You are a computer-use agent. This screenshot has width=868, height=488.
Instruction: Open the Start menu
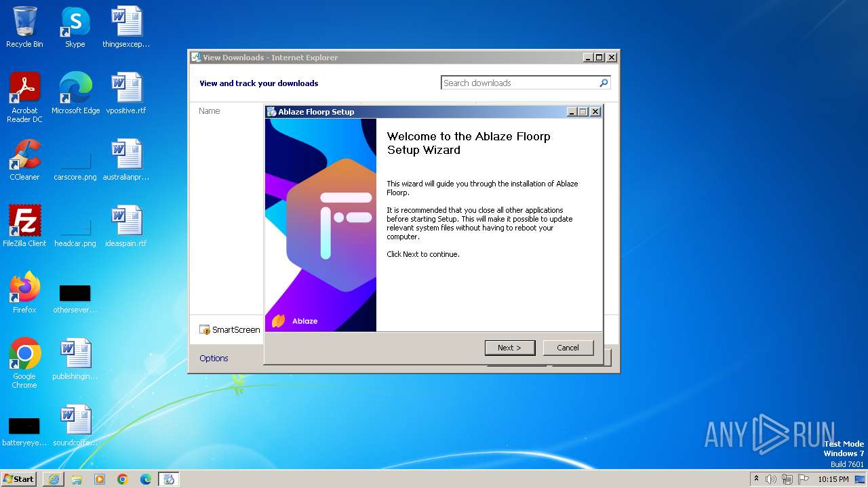[18, 479]
